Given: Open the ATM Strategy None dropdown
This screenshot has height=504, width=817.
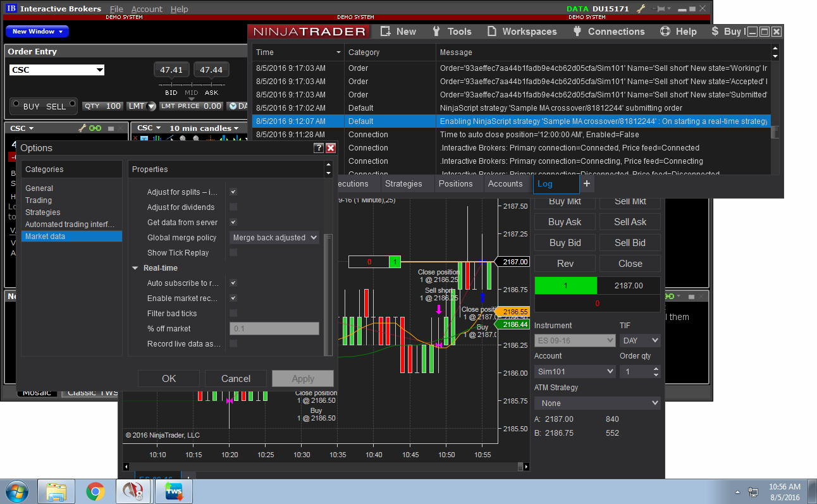Looking at the screenshot, I should click(598, 403).
